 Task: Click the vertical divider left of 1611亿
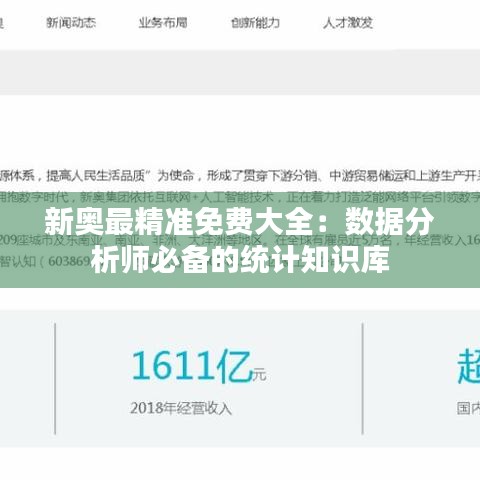click(x=55, y=378)
